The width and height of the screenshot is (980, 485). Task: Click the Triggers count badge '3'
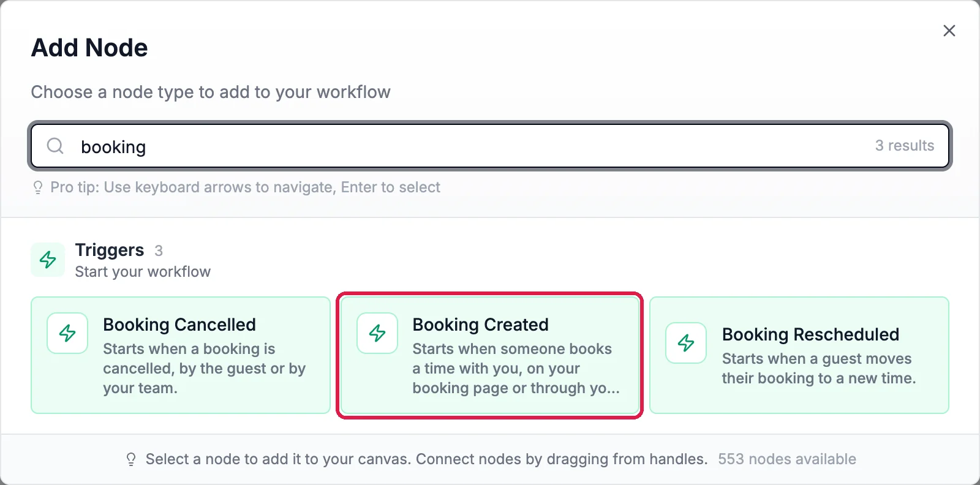click(159, 250)
